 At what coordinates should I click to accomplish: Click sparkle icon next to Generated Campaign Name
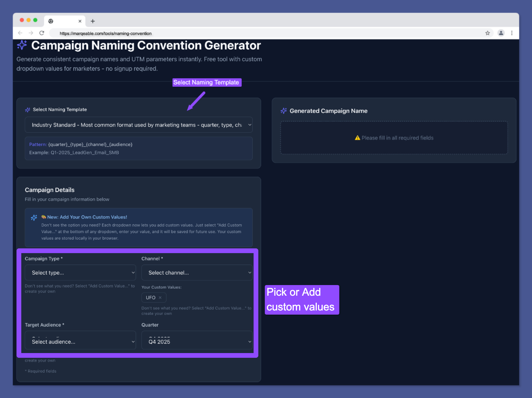tap(283, 111)
